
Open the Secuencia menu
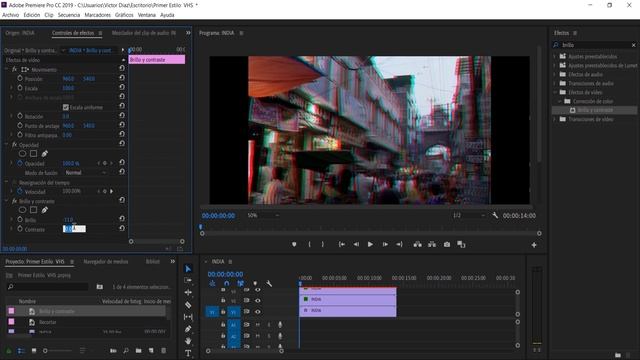(69, 15)
